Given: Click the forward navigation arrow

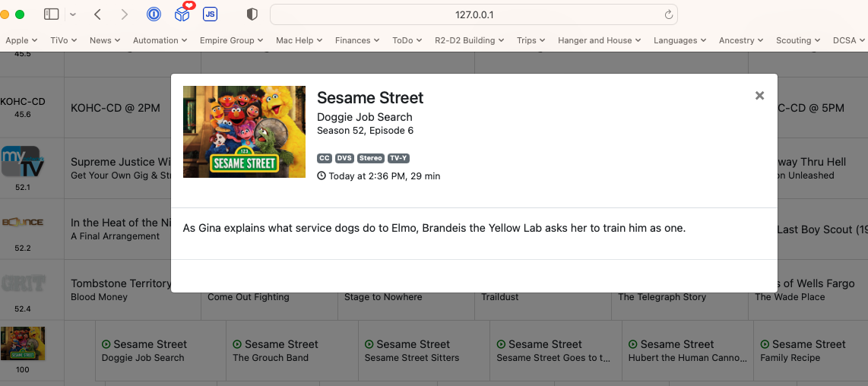Looking at the screenshot, I should [125, 14].
